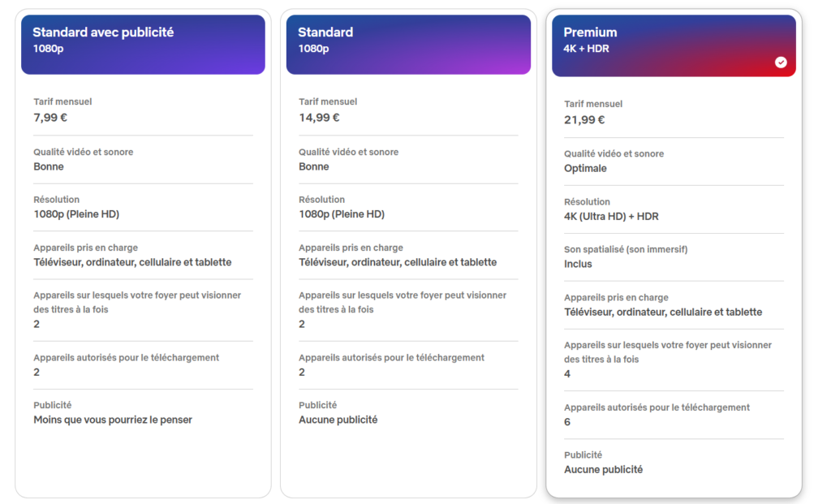Select the Standard avec publicité plan header
831x504 pixels.
tap(143, 45)
